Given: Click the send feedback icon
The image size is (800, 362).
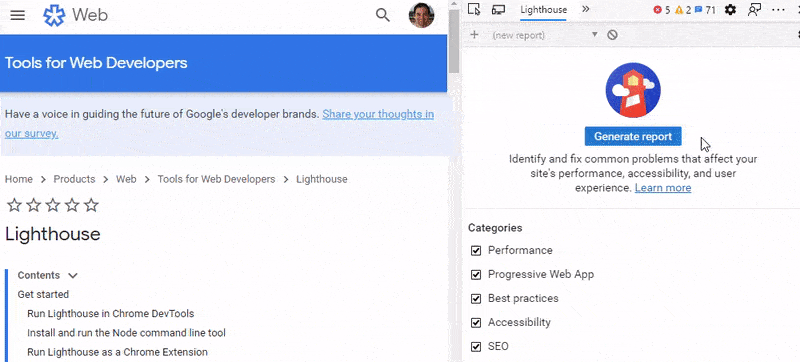Looking at the screenshot, I should 754,10.
